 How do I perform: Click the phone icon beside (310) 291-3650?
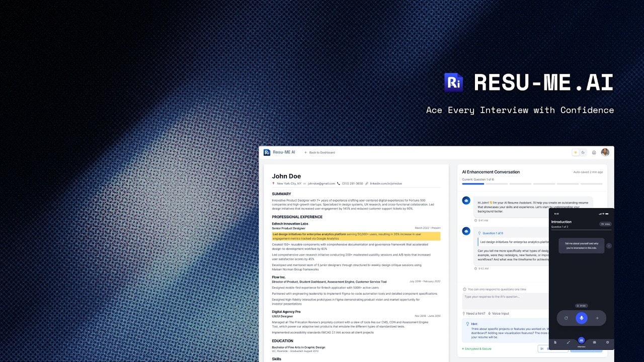339,184
